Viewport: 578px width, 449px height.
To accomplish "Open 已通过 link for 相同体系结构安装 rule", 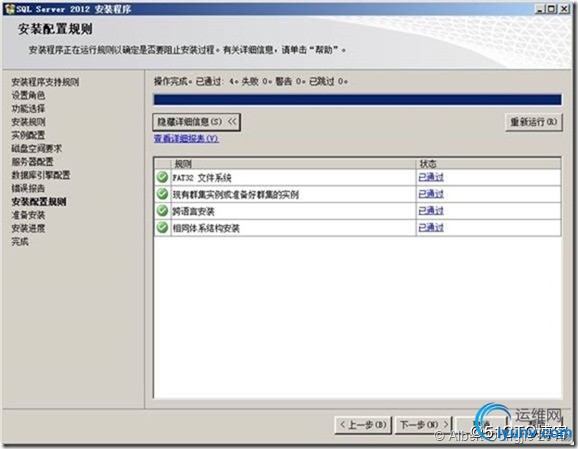I will 431,227.
